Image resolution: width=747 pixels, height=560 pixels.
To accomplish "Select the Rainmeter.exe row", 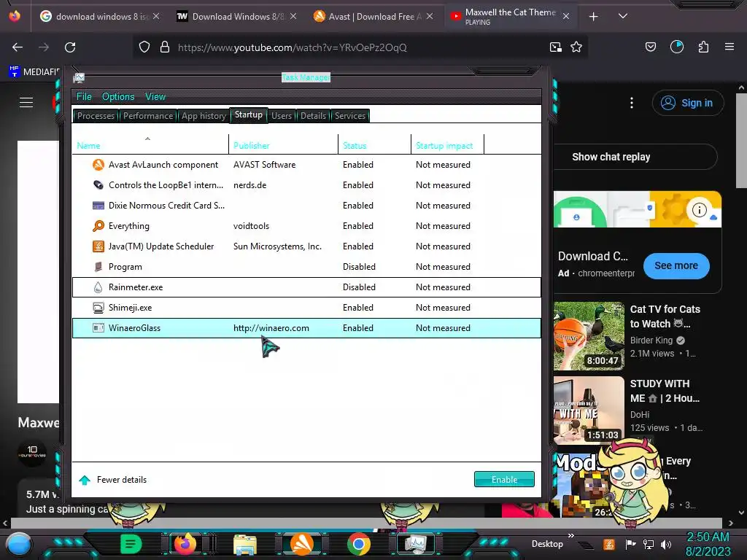I will (x=307, y=287).
